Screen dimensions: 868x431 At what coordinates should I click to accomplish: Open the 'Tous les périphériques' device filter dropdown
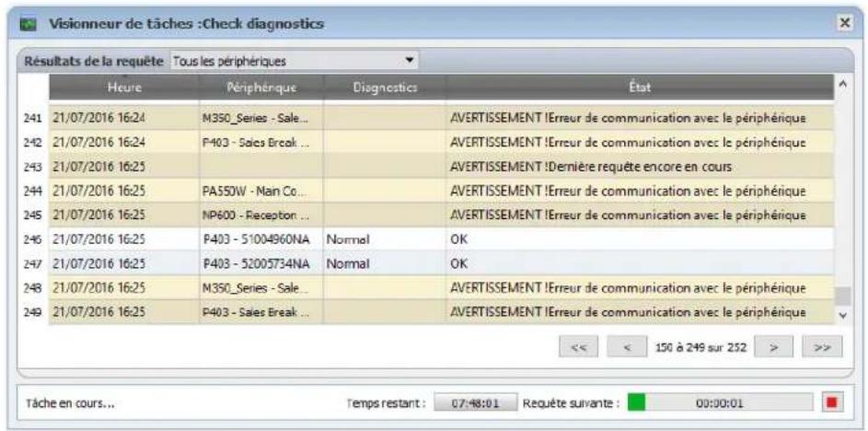(x=294, y=61)
